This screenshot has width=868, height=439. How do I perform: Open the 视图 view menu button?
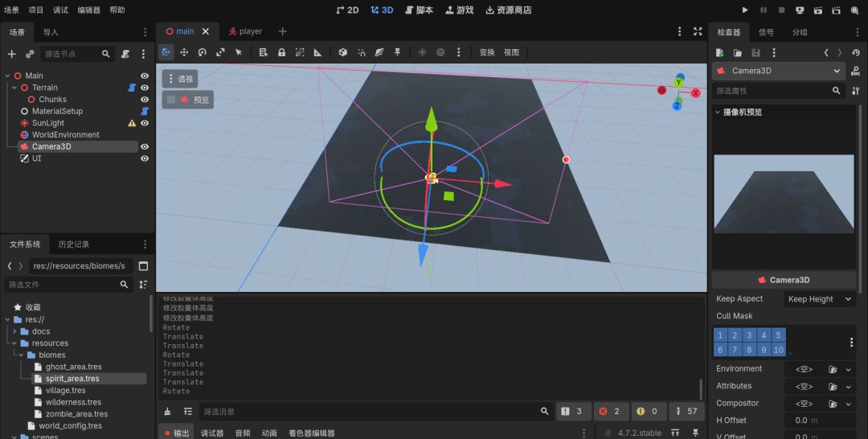[511, 52]
